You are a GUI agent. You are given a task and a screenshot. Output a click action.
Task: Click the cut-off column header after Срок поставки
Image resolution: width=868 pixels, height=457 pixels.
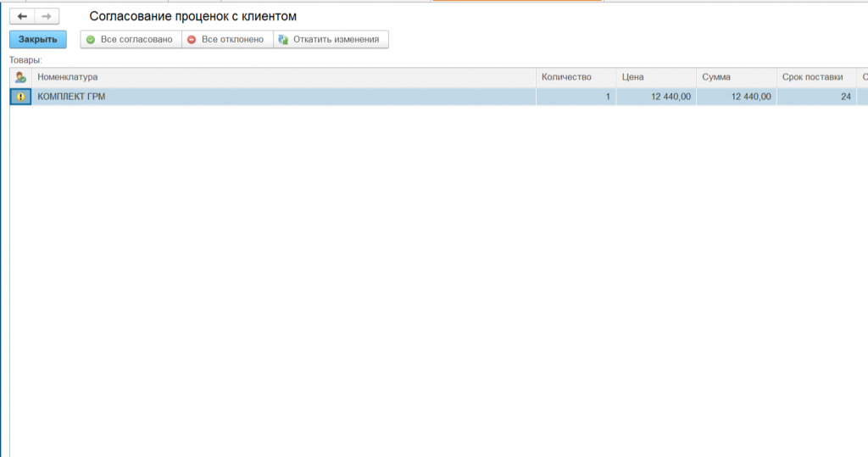[x=862, y=77]
